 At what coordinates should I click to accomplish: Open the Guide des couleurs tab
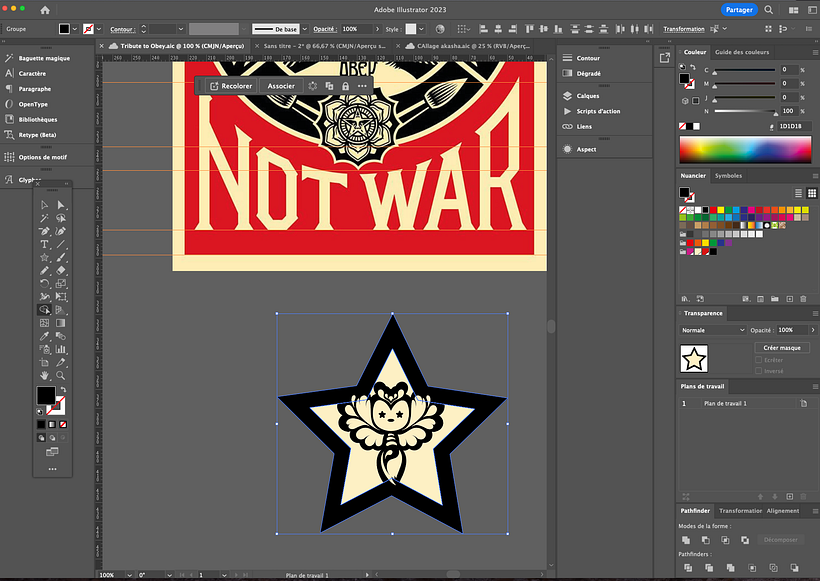click(x=742, y=52)
